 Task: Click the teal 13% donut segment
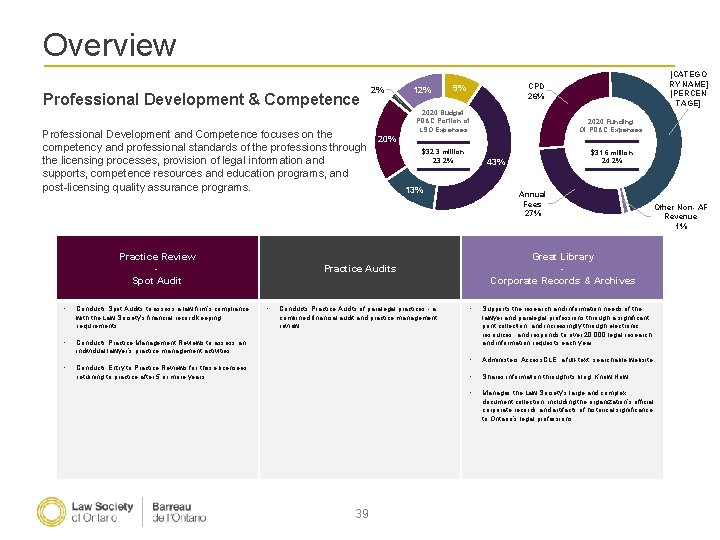413,189
